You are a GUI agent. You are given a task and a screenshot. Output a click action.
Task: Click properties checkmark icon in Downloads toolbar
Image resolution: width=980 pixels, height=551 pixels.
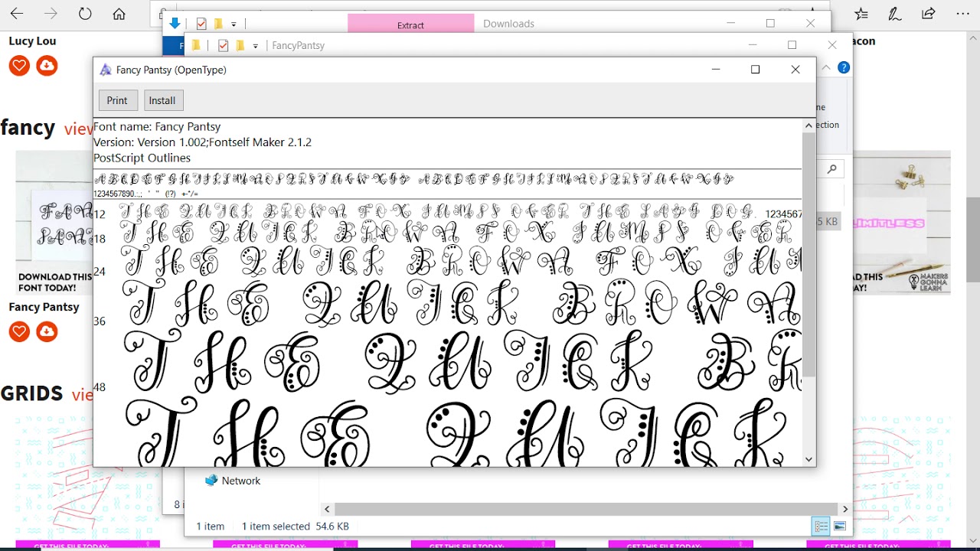tap(201, 24)
